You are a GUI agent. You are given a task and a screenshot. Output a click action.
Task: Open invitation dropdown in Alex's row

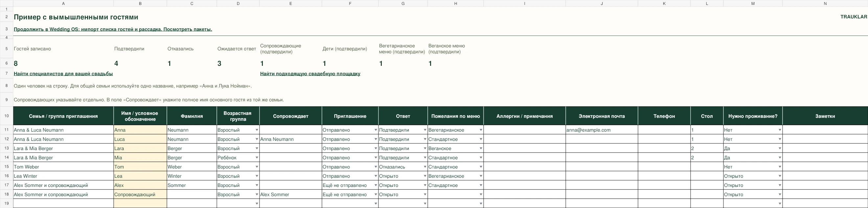(x=376, y=185)
